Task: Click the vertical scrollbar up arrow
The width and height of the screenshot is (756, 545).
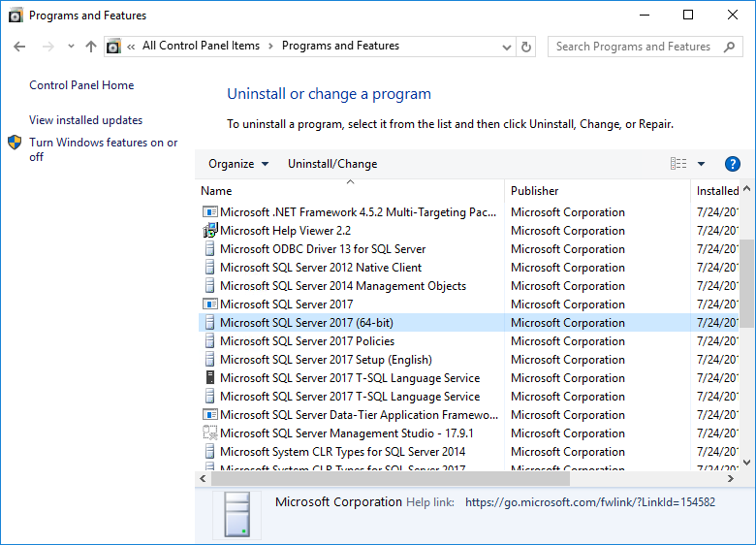Action: [747, 188]
